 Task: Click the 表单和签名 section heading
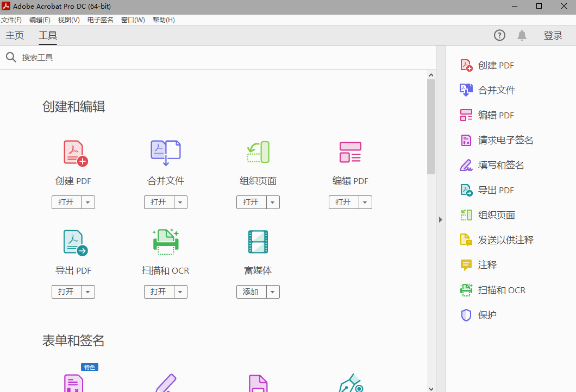point(73,340)
